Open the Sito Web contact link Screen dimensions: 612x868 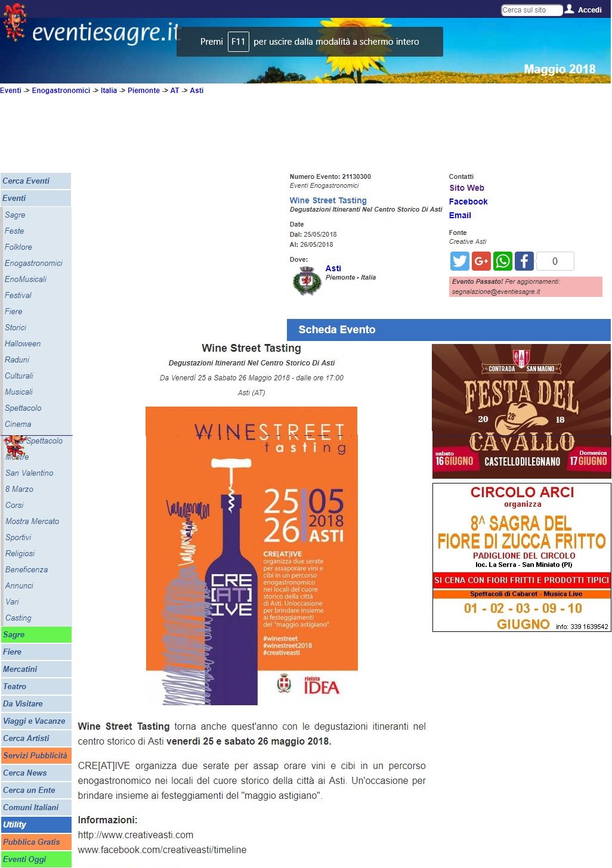tap(466, 188)
